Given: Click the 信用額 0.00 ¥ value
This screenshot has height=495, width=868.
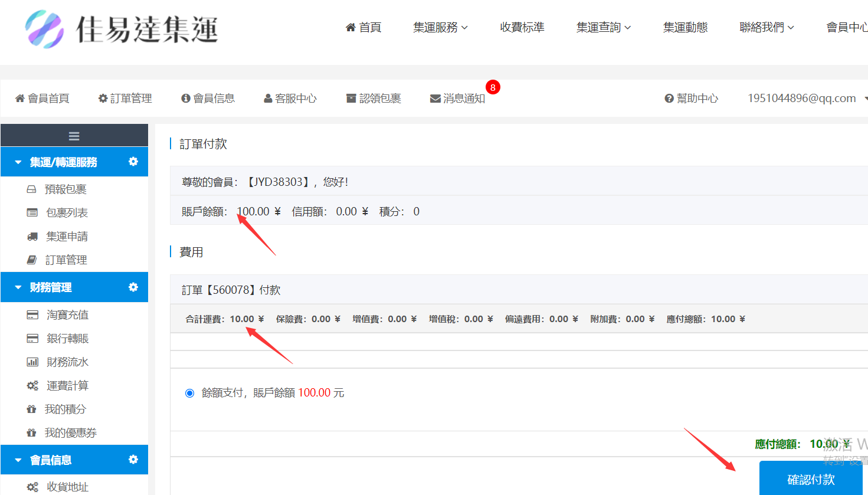Looking at the screenshot, I should 352,211.
